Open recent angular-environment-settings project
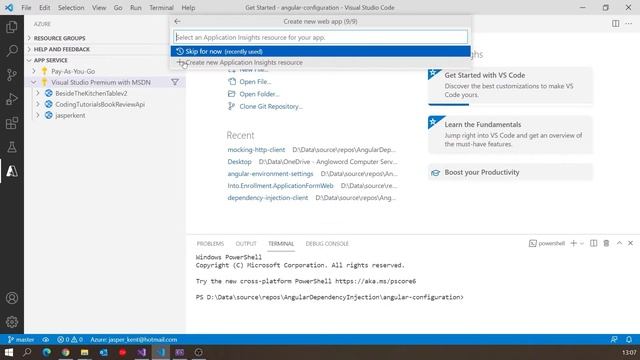Image resolution: width=640 pixels, height=360 pixels. (x=270, y=173)
